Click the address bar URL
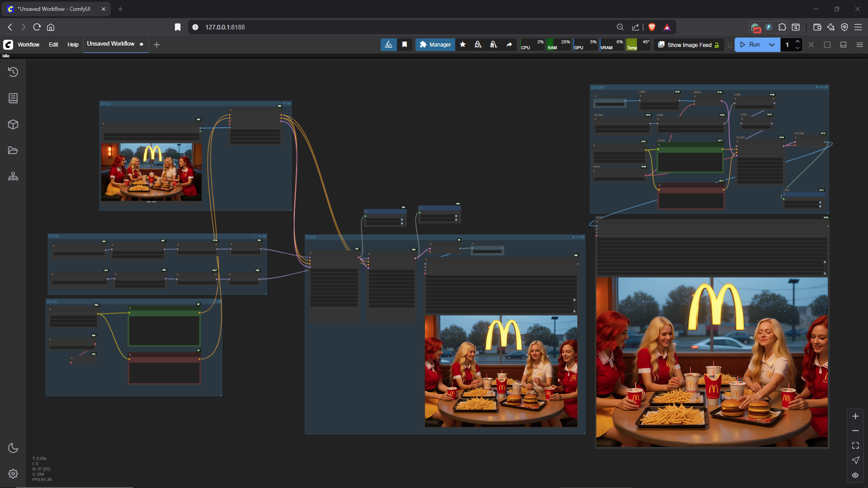Image resolution: width=868 pixels, height=488 pixels. click(225, 27)
